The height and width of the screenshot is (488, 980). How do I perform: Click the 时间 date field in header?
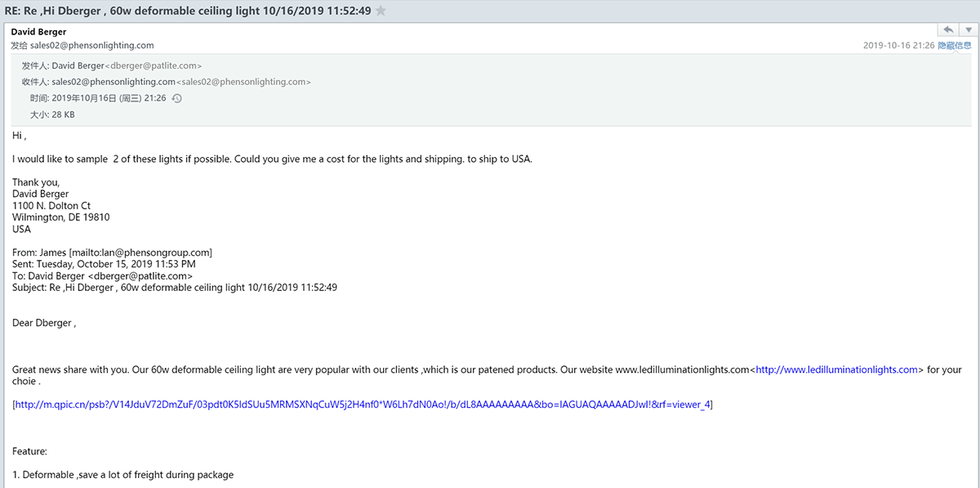98,98
